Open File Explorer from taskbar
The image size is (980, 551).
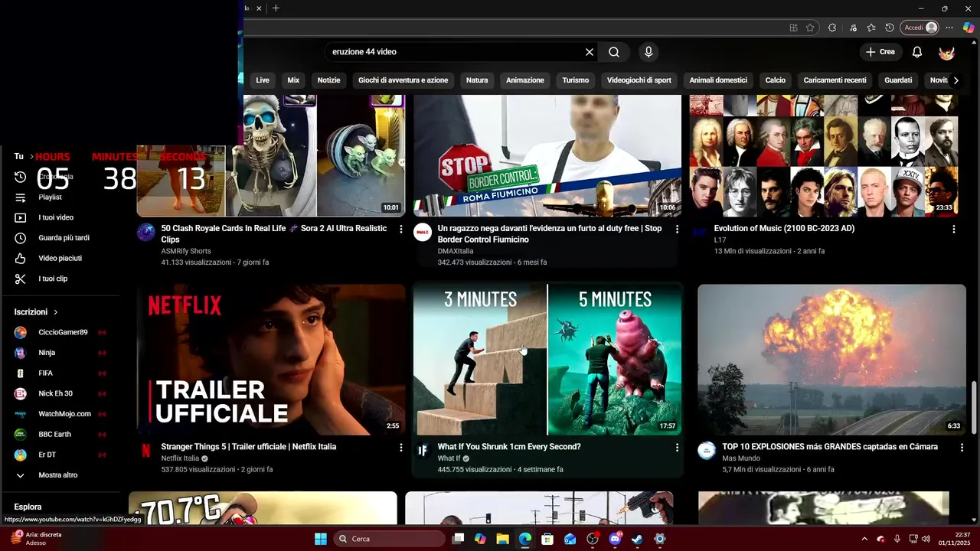[502, 539]
